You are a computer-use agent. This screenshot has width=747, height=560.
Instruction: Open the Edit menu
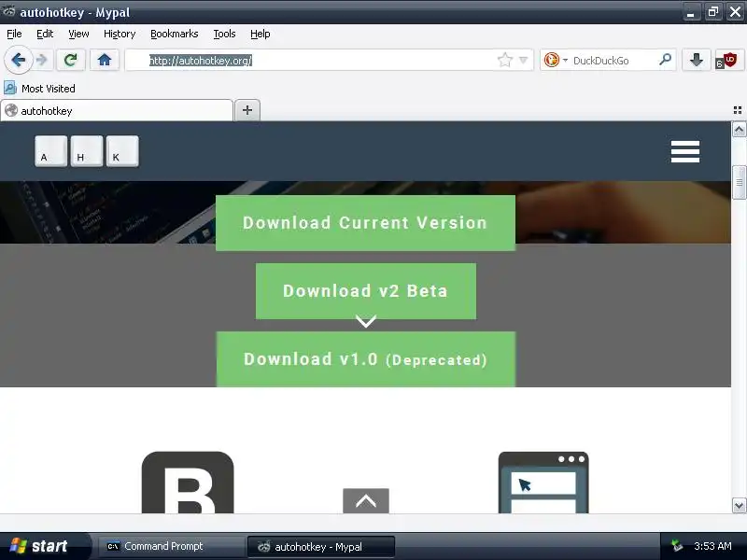click(x=45, y=34)
